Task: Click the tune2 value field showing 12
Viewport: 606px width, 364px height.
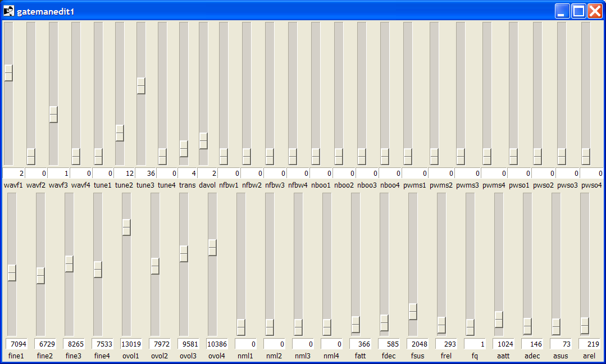Action: [124, 174]
